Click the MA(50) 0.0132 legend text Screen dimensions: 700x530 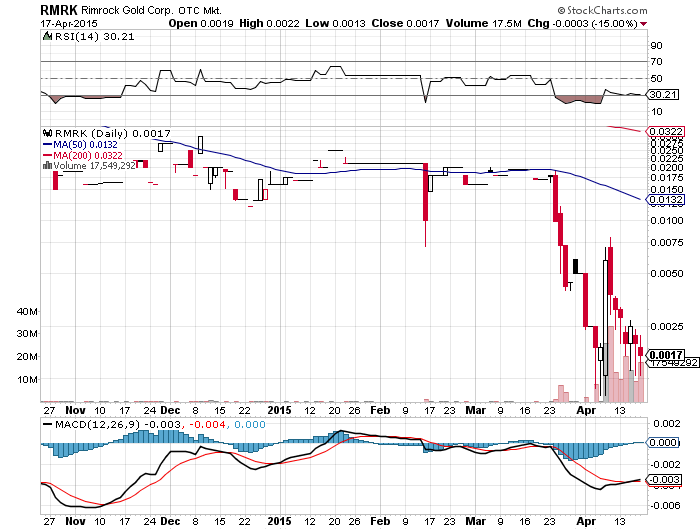point(85,145)
